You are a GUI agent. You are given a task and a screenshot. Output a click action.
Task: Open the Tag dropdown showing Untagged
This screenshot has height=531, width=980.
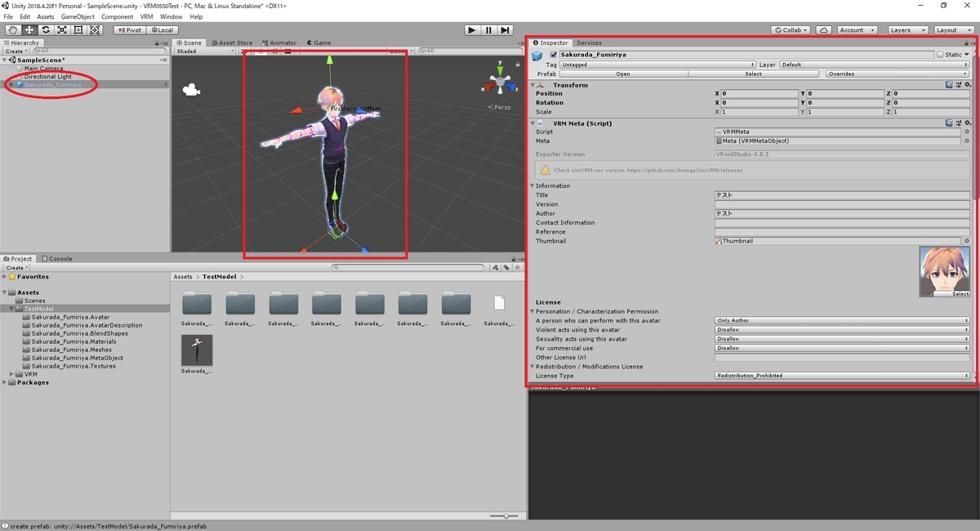tap(657, 65)
